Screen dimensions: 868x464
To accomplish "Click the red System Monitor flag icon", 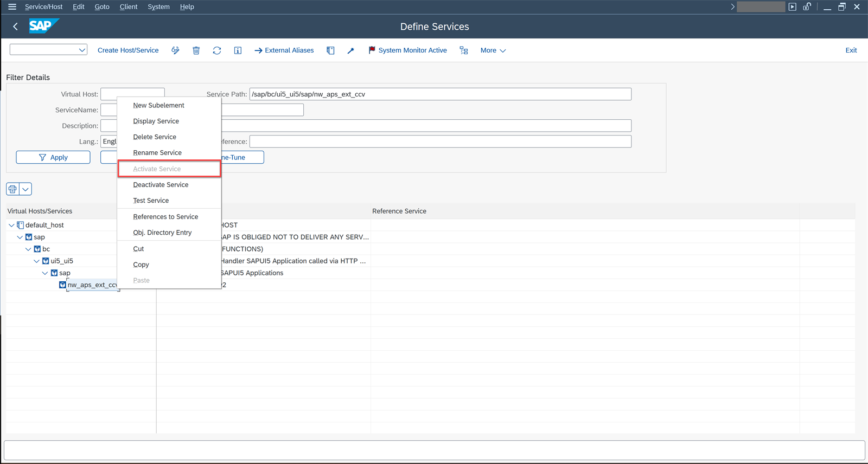I will point(372,50).
